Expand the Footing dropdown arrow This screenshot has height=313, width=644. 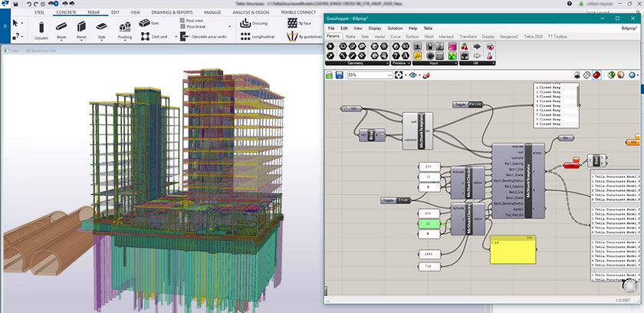[x=125, y=41]
